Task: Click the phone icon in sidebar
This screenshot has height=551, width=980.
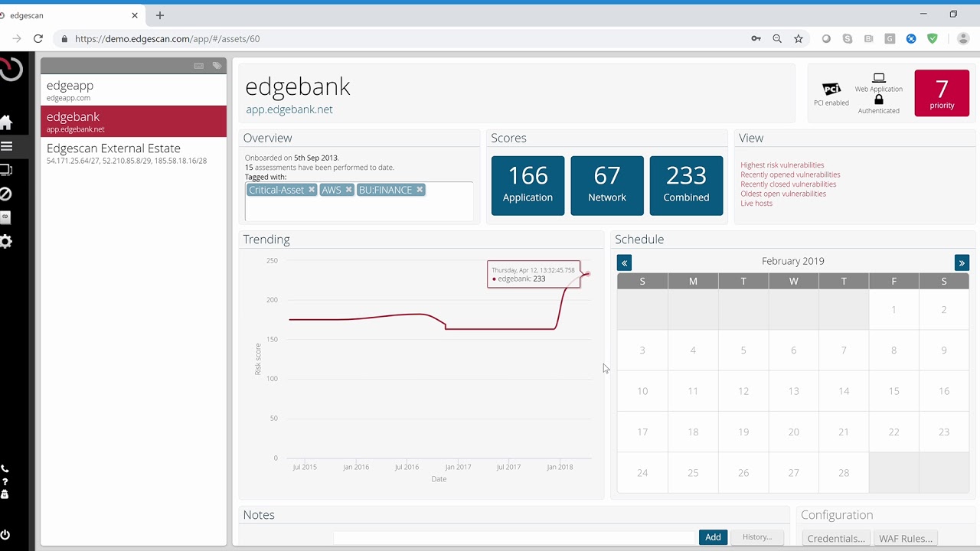Action: 5,468
